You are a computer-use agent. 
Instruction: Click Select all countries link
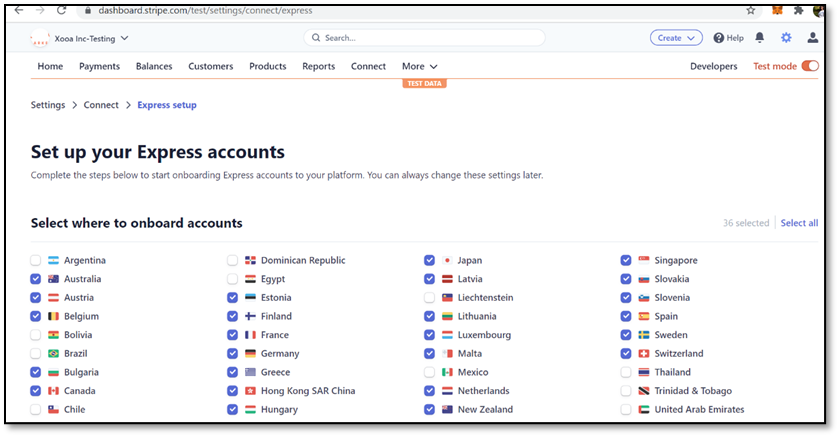point(799,223)
